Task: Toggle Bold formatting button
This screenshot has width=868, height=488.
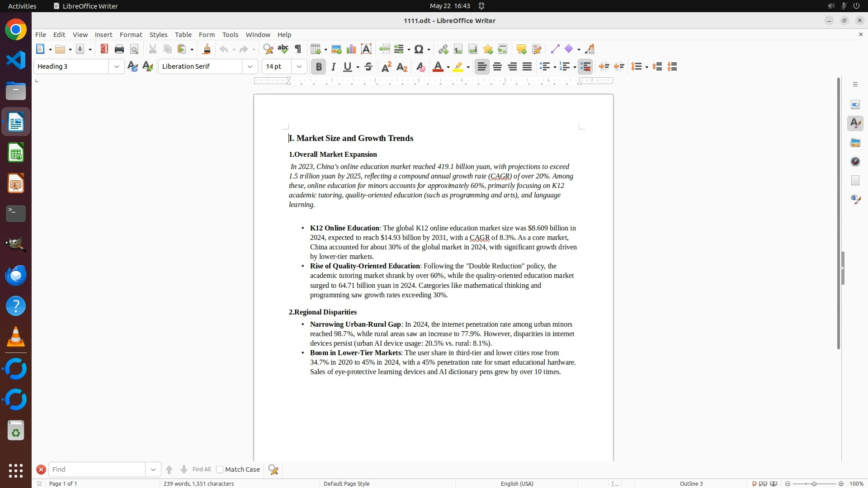Action: tap(319, 67)
